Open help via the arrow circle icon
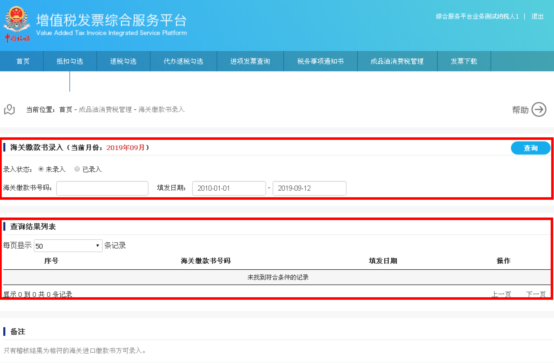Viewport: 554px width, 363px height. tap(539, 110)
